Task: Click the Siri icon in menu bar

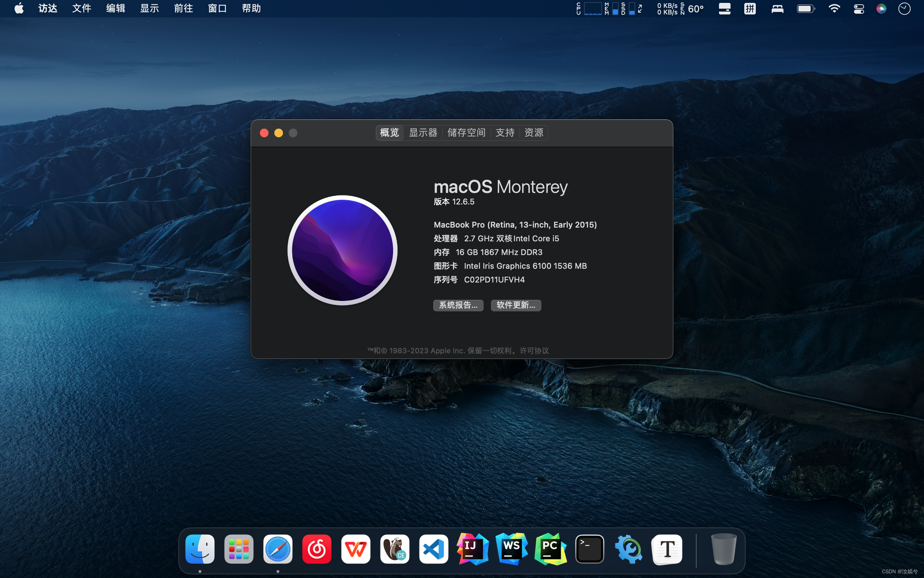Action: (x=881, y=8)
